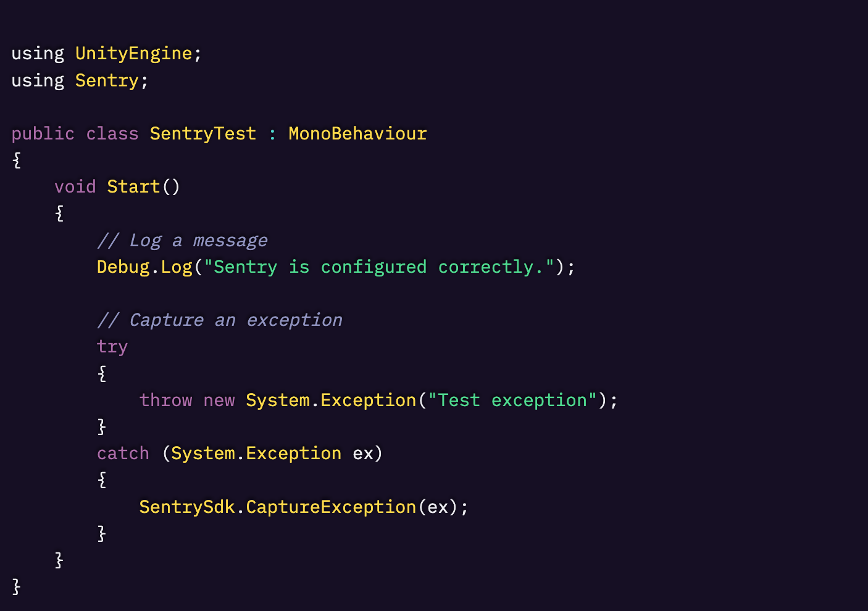Click the try keyword

tap(112, 347)
